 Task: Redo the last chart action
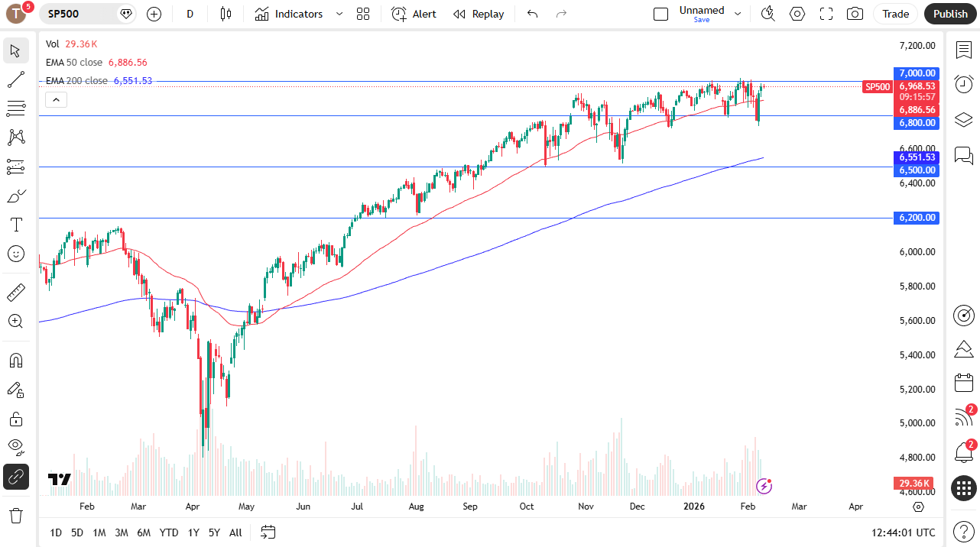point(562,14)
